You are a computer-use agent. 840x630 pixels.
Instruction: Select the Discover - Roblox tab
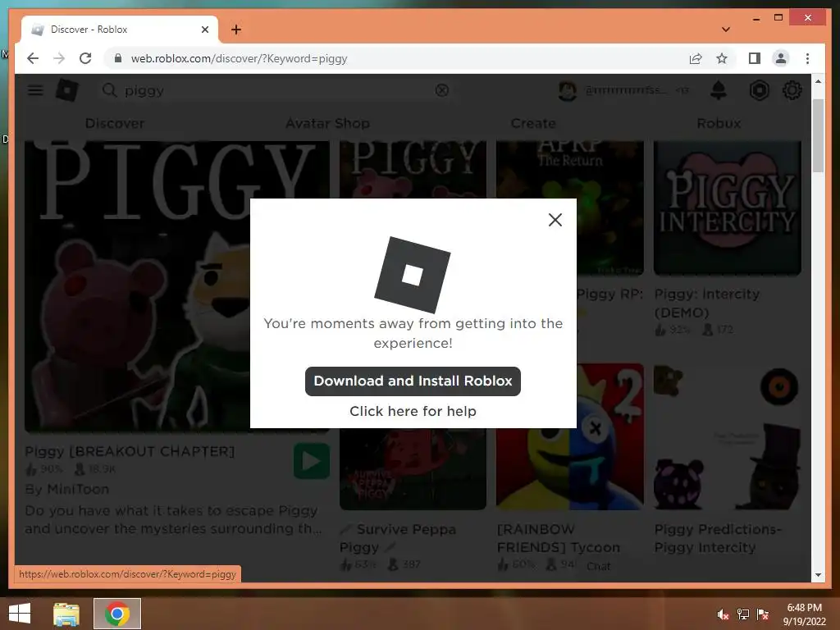(120, 30)
